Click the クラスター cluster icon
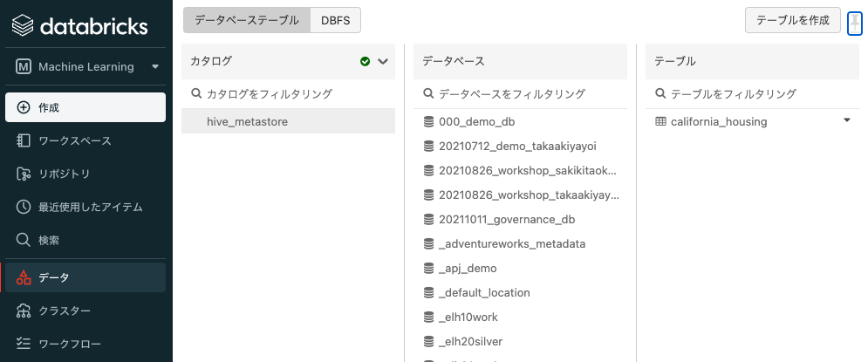Viewport: 868px width, 362px height. pos(24,311)
